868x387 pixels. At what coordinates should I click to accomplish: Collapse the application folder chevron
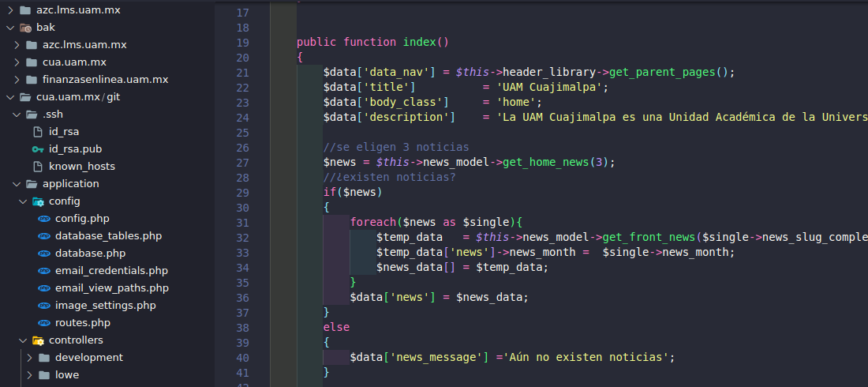[x=16, y=183]
